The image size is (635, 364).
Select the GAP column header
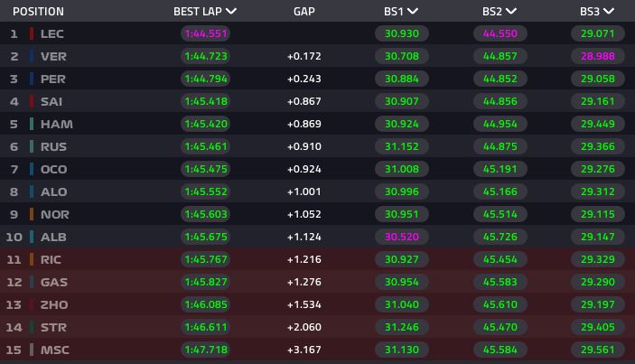[x=303, y=12]
